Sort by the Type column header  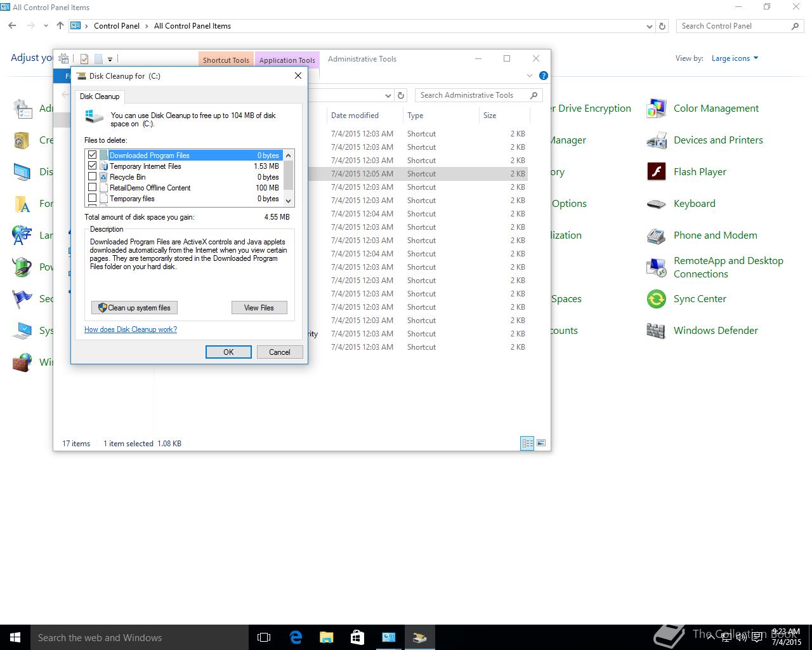(440, 116)
